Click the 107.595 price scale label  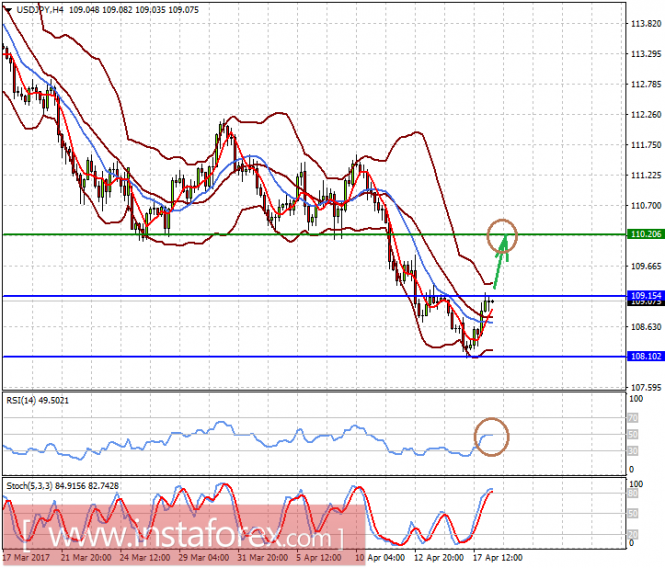646,387
